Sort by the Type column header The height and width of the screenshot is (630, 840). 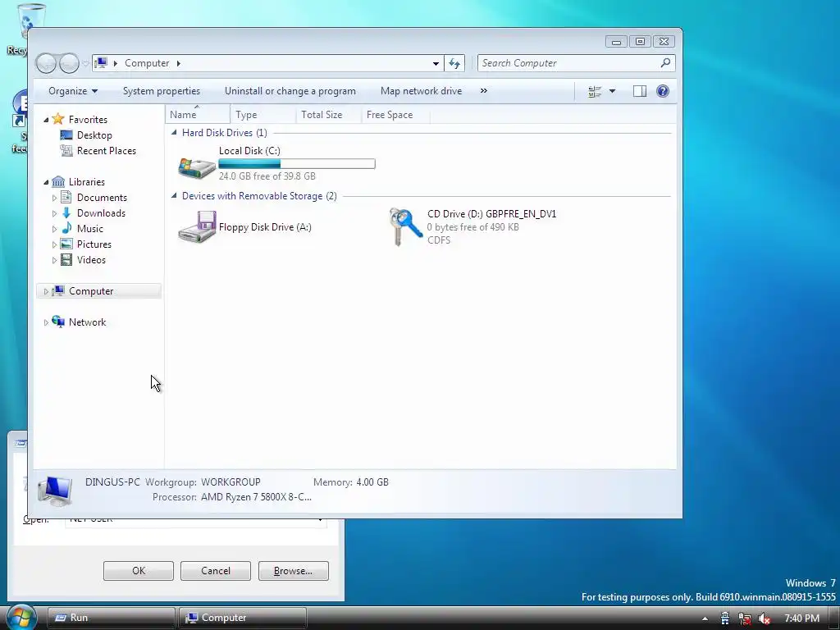262,115
